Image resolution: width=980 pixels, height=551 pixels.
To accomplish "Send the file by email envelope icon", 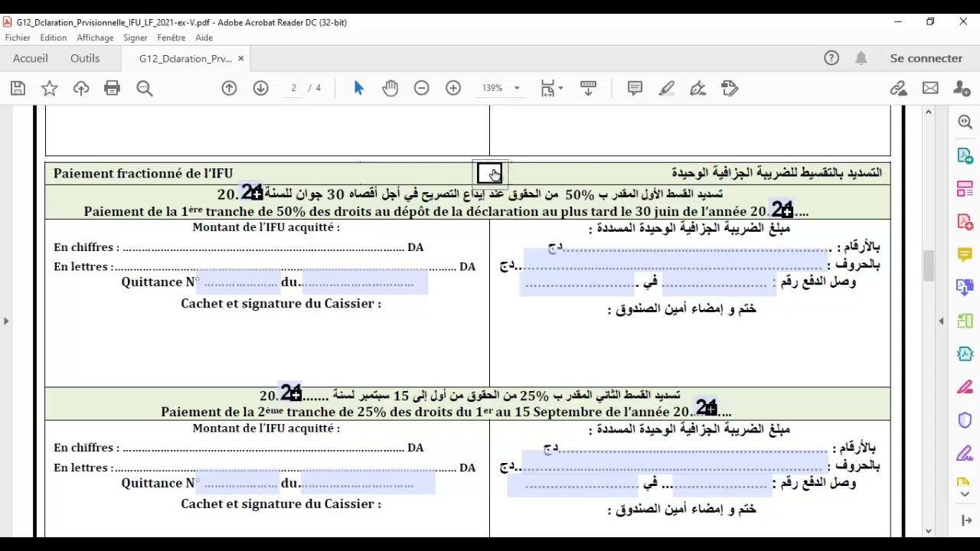I will point(930,88).
